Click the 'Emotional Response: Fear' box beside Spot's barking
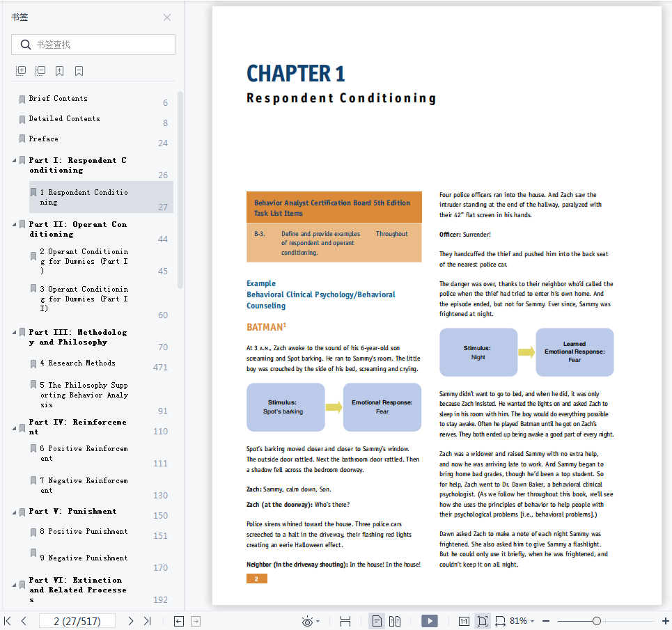Image resolution: width=672 pixels, height=630 pixels. 382,407
